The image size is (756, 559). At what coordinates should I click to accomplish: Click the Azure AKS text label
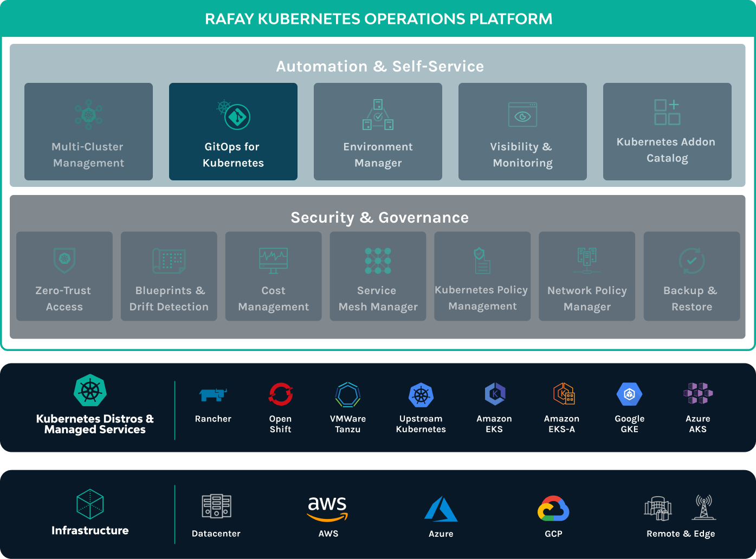698,424
